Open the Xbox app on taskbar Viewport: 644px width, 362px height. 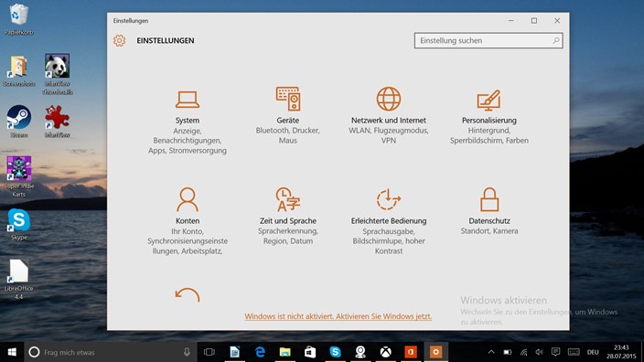point(385,352)
